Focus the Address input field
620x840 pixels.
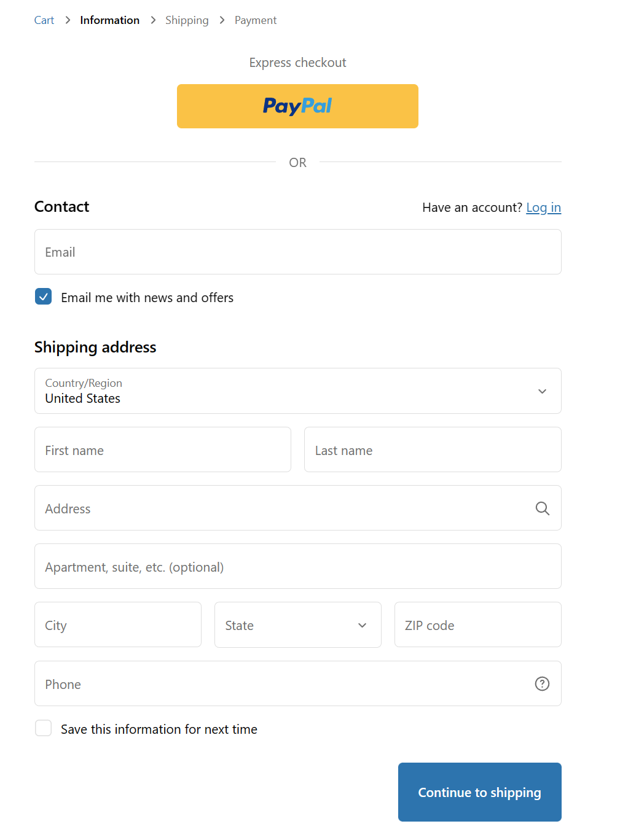(283, 508)
